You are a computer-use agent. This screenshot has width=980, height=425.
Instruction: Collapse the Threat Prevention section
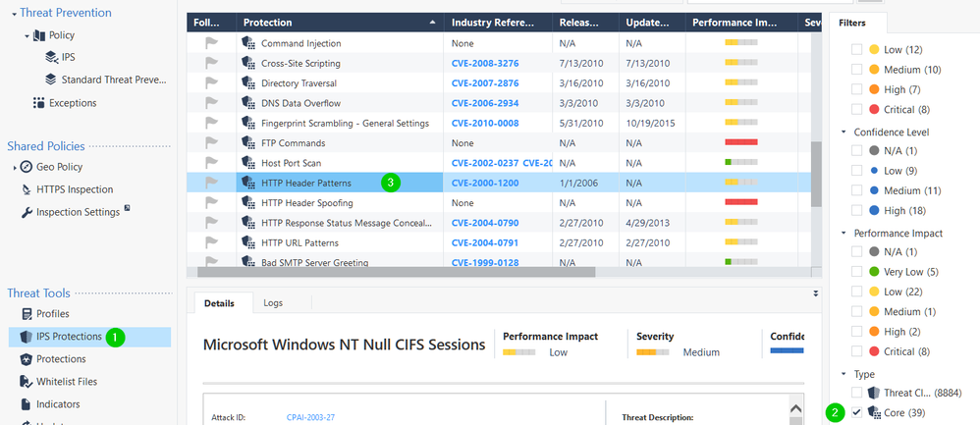click(x=10, y=13)
